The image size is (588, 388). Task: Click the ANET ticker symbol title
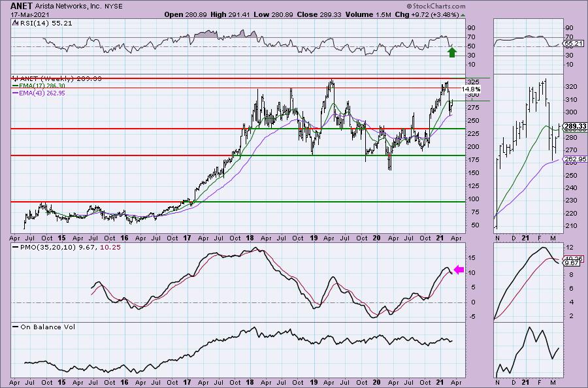tap(21, 6)
